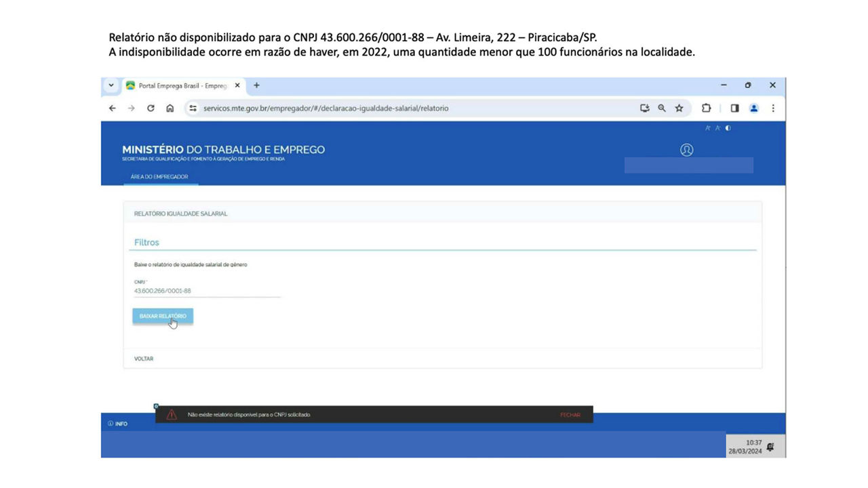
Task: Bookmark the page with the star icon
Action: (679, 108)
